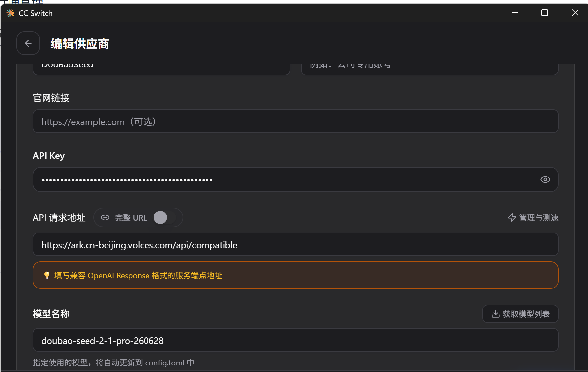This screenshot has height=372, width=588.
Task: Open 管理与测速 speed test link
Action: tap(533, 218)
